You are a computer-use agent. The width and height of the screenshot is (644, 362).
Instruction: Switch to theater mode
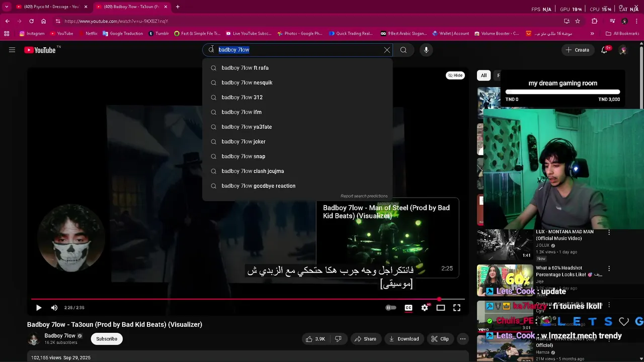point(441,308)
